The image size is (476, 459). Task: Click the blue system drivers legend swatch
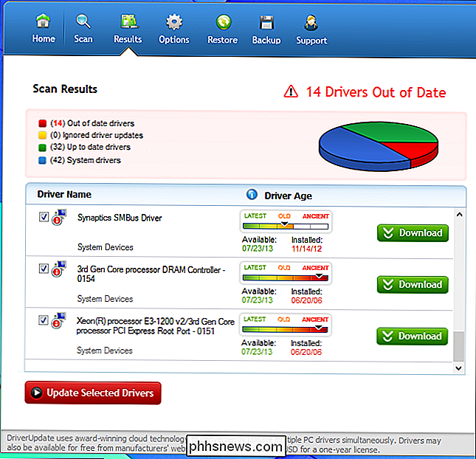pos(42,160)
